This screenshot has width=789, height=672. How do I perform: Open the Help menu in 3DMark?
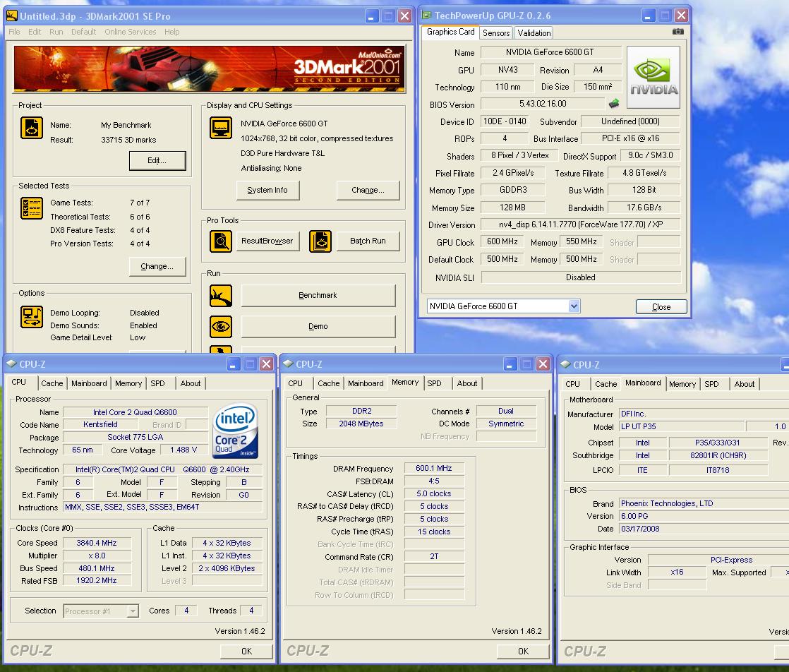tap(171, 32)
